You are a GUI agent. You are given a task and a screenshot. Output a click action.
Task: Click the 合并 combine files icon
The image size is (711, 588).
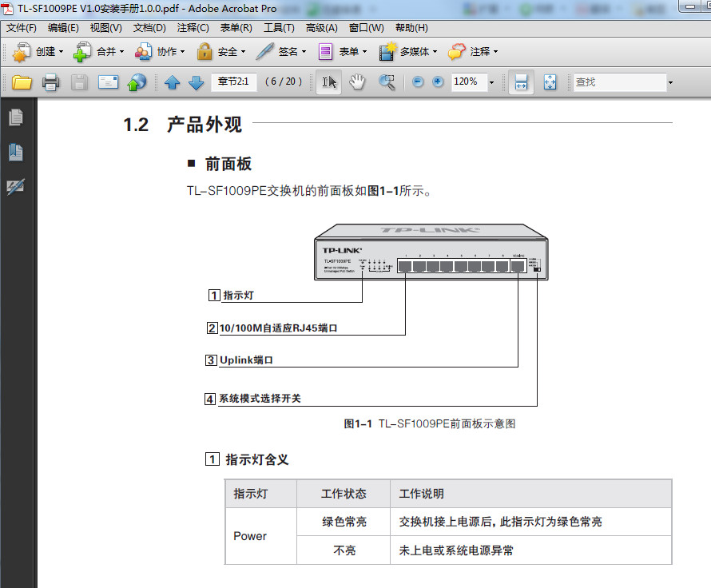point(82,52)
